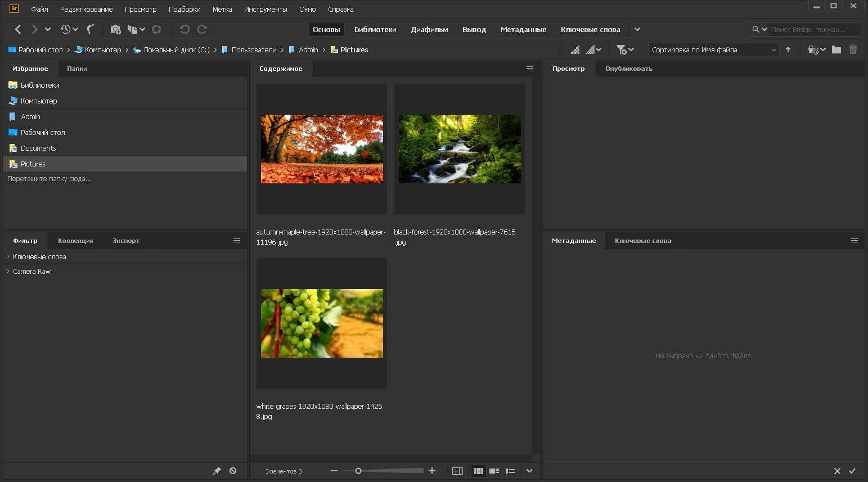Open the Сортировка по Имя файла dropdown

pos(714,49)
